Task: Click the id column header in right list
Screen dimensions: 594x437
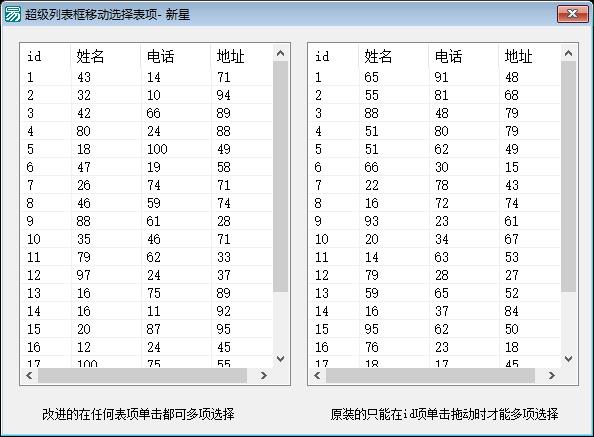Action: point(334,56)
